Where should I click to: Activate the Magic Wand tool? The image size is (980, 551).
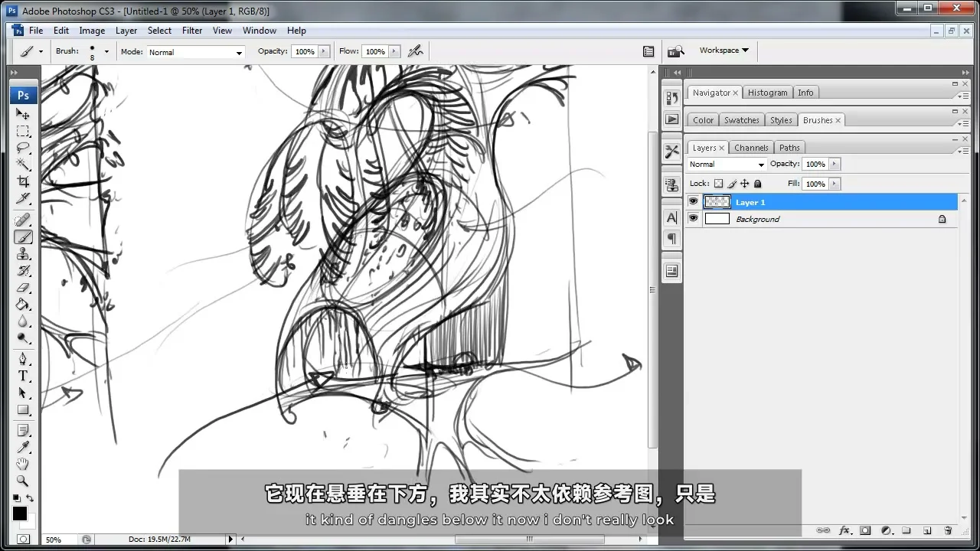coord(23,165)
